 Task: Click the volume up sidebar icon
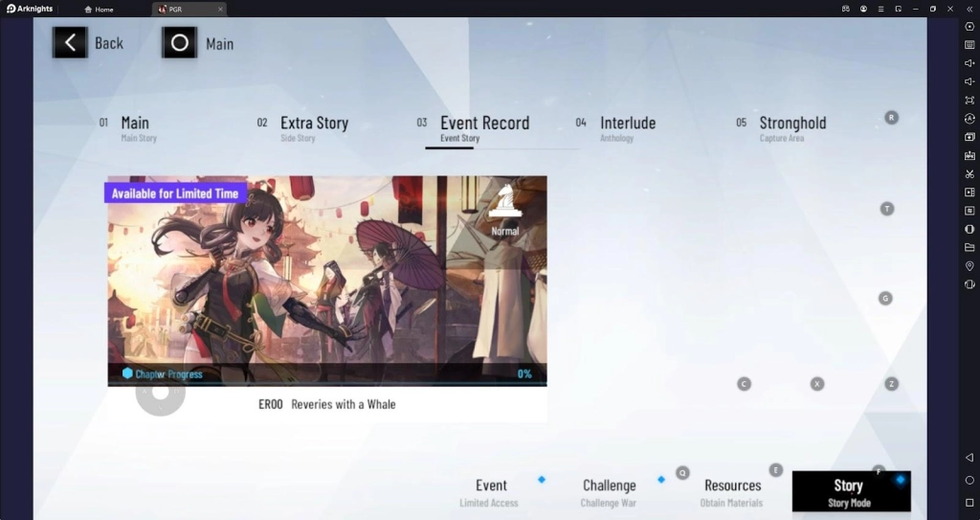pos(969,63)
